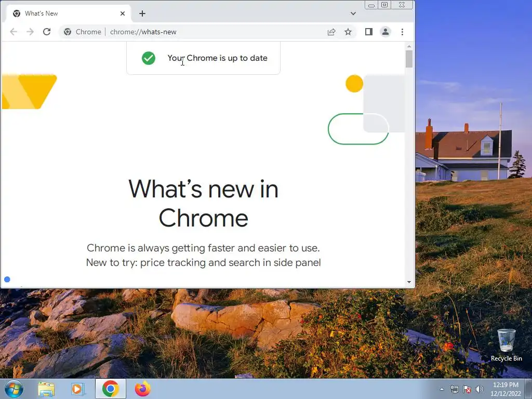Bookmark this page with the star icon
The width and height of the screenshot is (532, 399).
tap(348, 32)
